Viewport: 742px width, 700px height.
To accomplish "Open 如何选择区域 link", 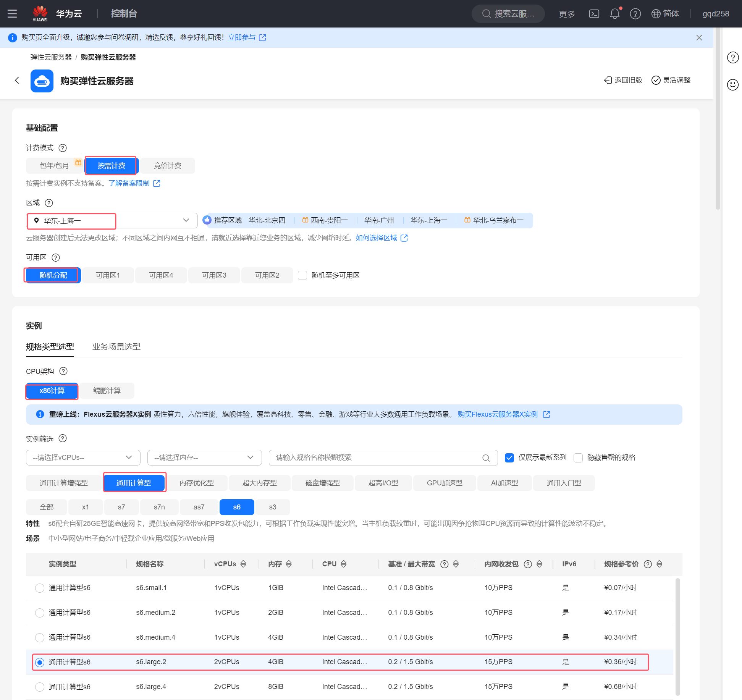I will coord(382,238).
